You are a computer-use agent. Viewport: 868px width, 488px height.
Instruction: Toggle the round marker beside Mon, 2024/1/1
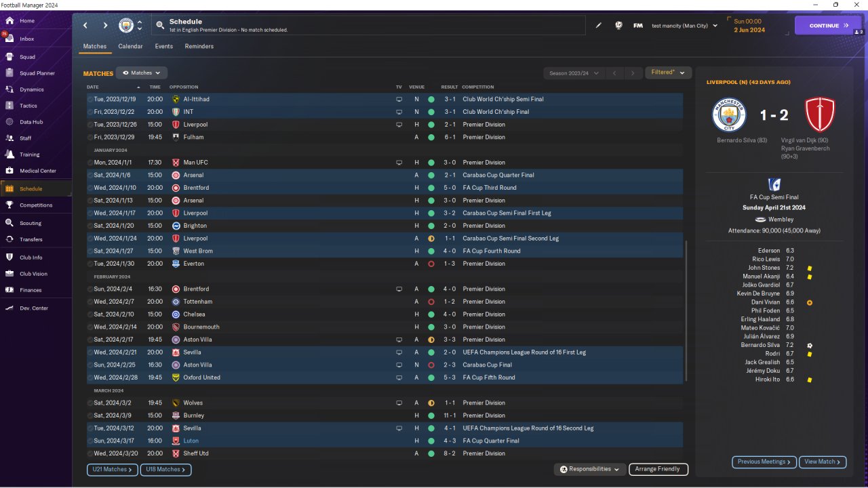tap(90, 163)
